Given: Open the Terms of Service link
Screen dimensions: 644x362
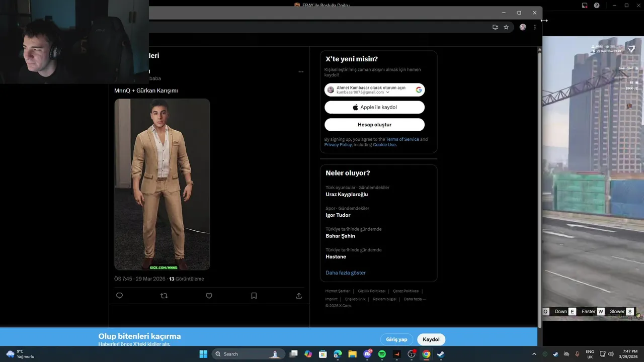Looking at the screenshot, I should (x=403, y=139).
